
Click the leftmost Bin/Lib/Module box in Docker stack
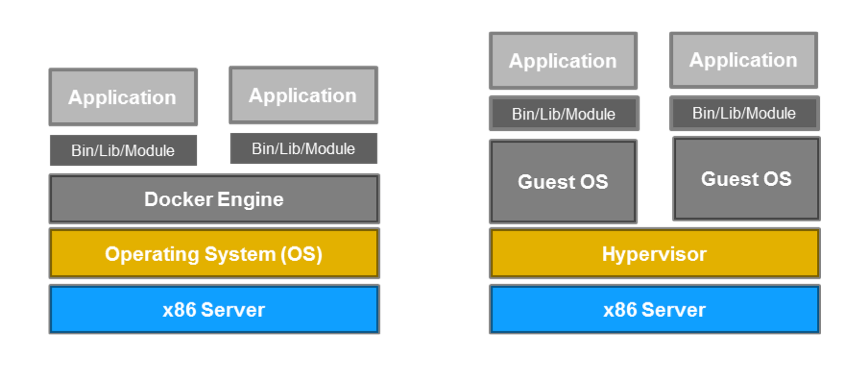pos(123,150)
